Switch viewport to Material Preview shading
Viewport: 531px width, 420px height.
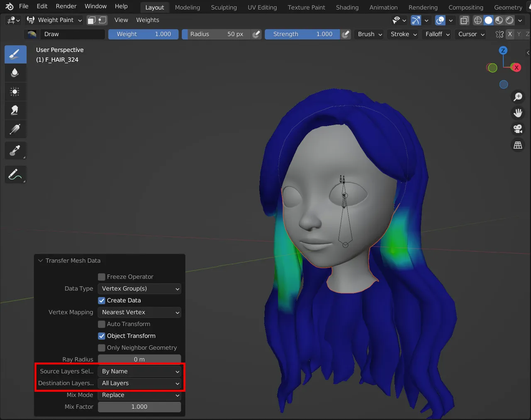click(498, 20)
